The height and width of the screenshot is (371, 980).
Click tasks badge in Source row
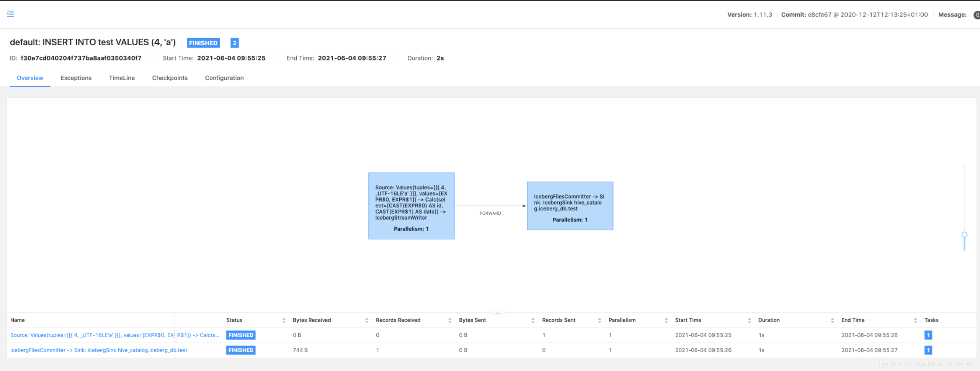coord(928,335)
